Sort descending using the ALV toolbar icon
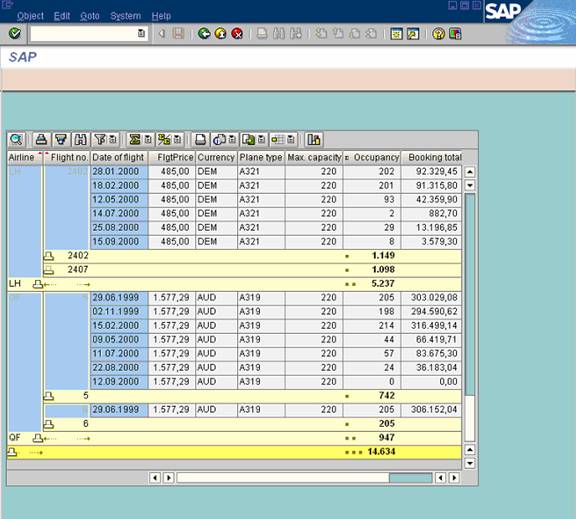The width and height of the screenshot is (576, 519). (61, 140)
